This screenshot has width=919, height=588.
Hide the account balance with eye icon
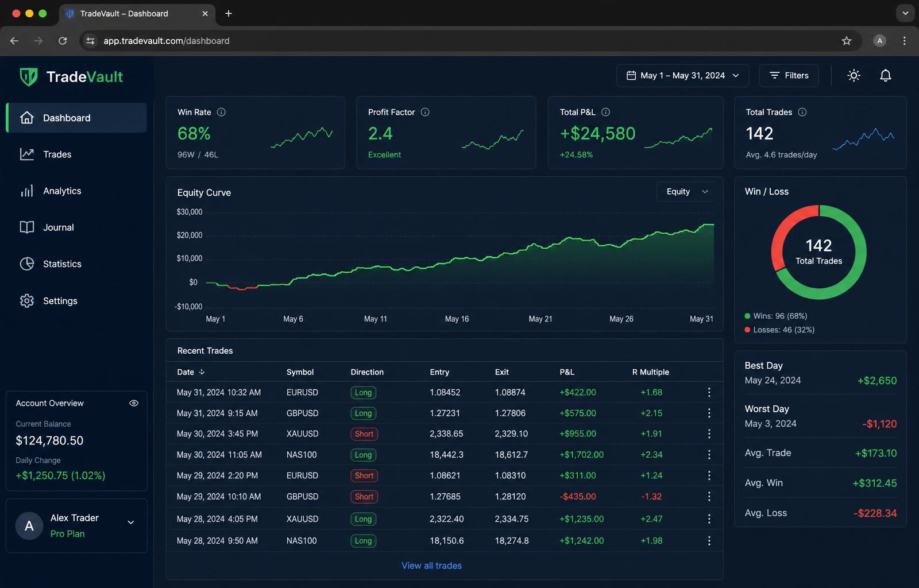(x=134, y=403)
